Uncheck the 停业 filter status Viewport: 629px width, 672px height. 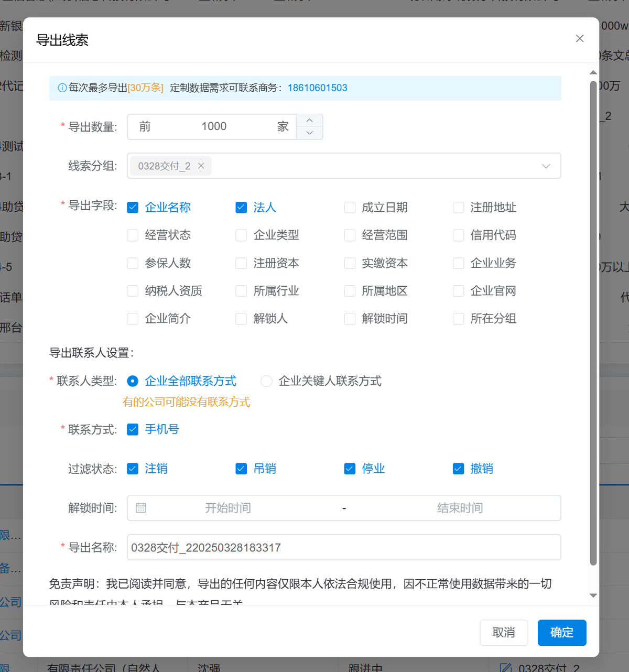[350, 469]
